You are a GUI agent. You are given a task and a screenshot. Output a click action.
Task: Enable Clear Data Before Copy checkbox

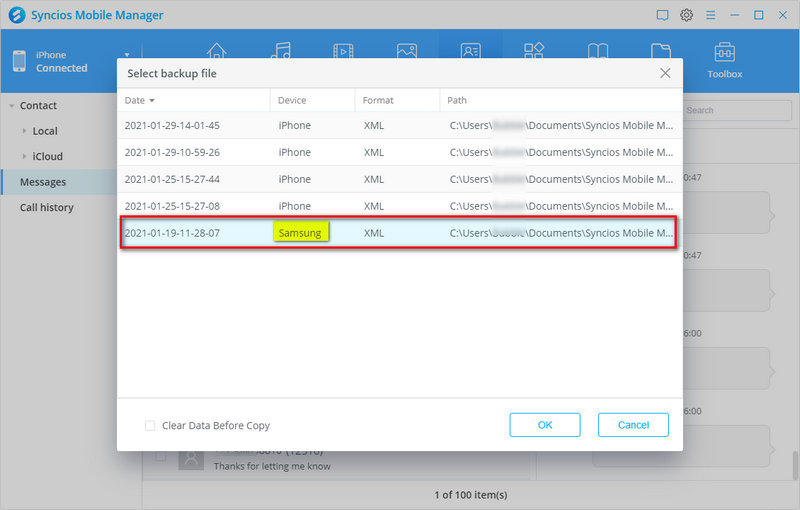[x=150, y=425]
